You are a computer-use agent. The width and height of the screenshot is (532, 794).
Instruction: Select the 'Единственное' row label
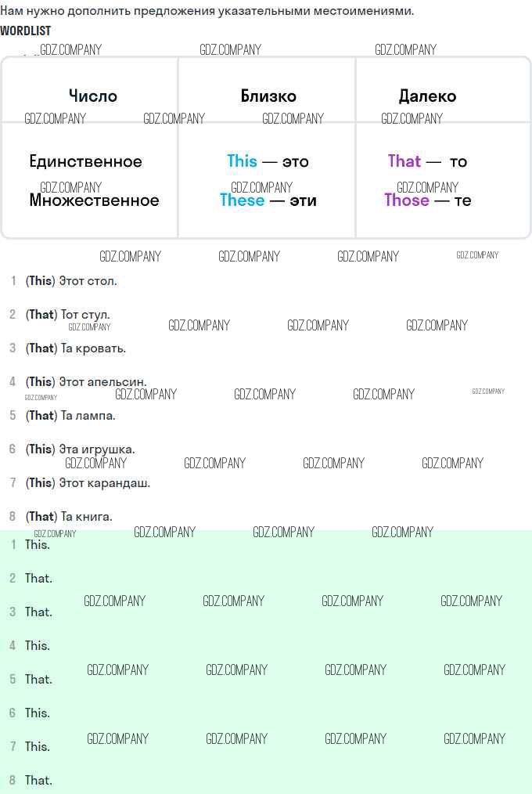[86, 161]
